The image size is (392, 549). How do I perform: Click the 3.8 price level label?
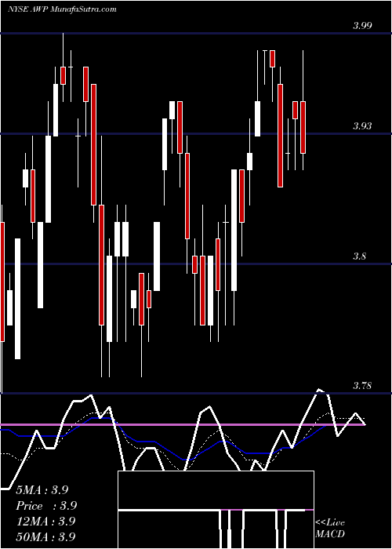pos(359,256)
